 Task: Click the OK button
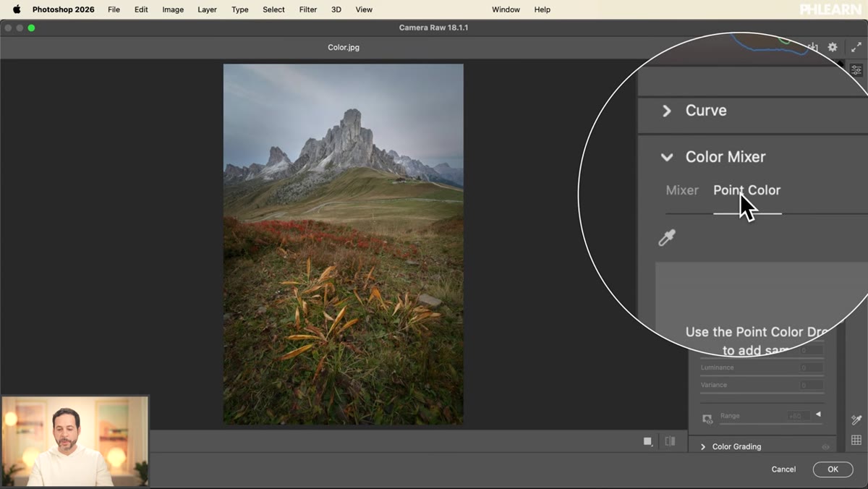click(x=833, y=469)
